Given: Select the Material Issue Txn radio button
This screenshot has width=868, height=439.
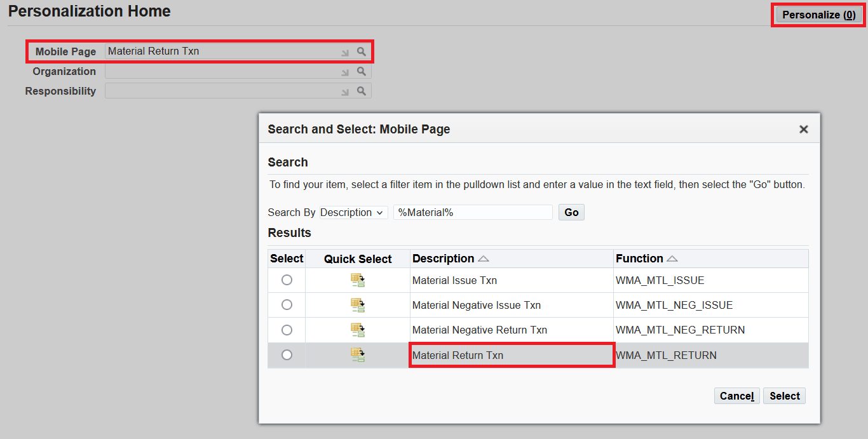Looking at the screenshot, I should (286, 280).
